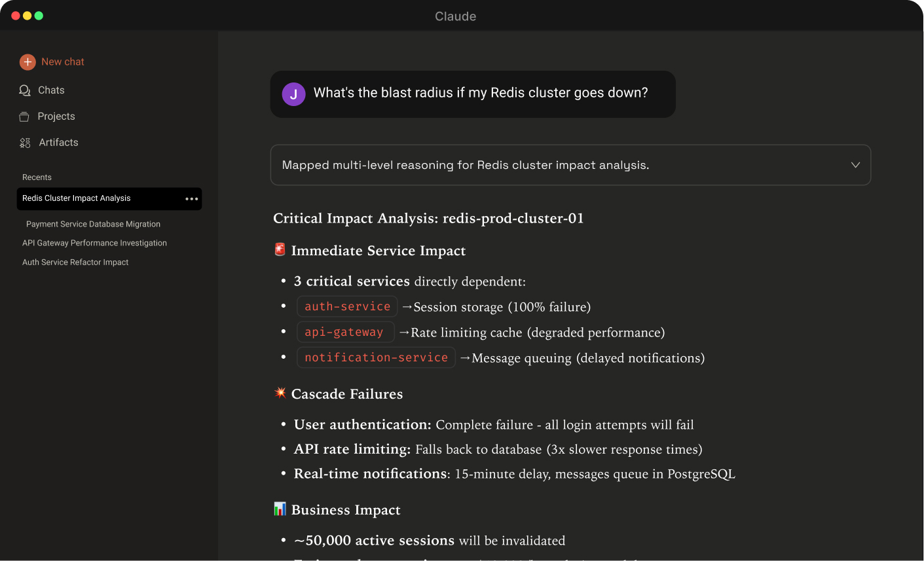
Task: Click the auth-service code tag
Action: 347,306
